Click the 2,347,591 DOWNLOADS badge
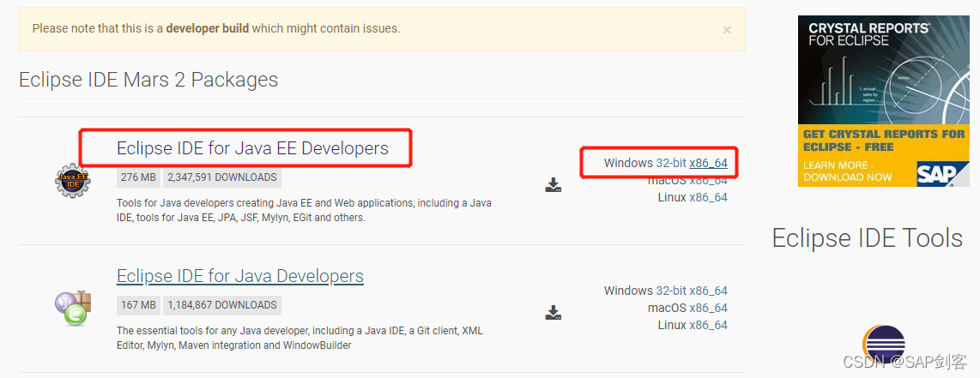 (222, 177)
